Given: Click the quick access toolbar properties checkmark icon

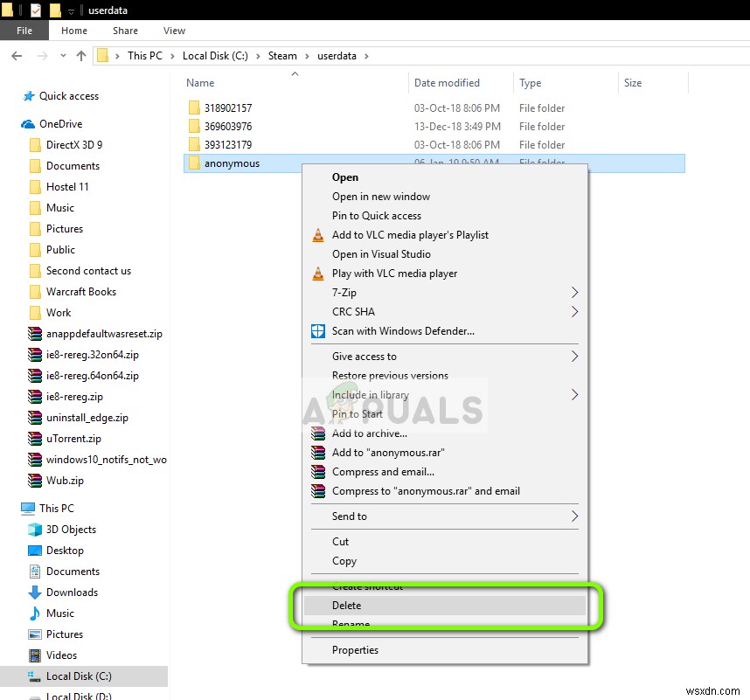Looking at the screenshot, I should [x=36, y=10].
